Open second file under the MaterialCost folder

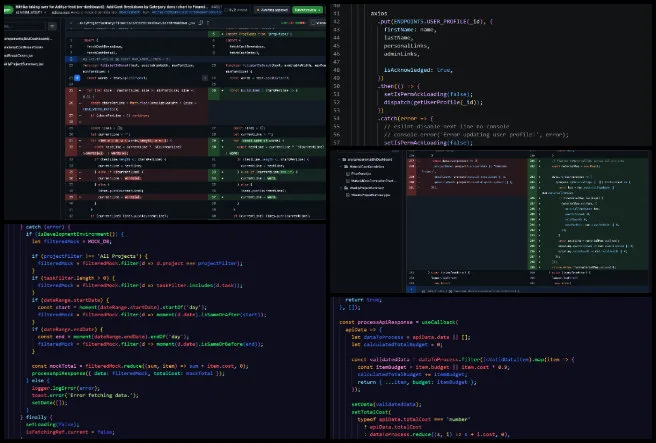click(x=370, y=181)
